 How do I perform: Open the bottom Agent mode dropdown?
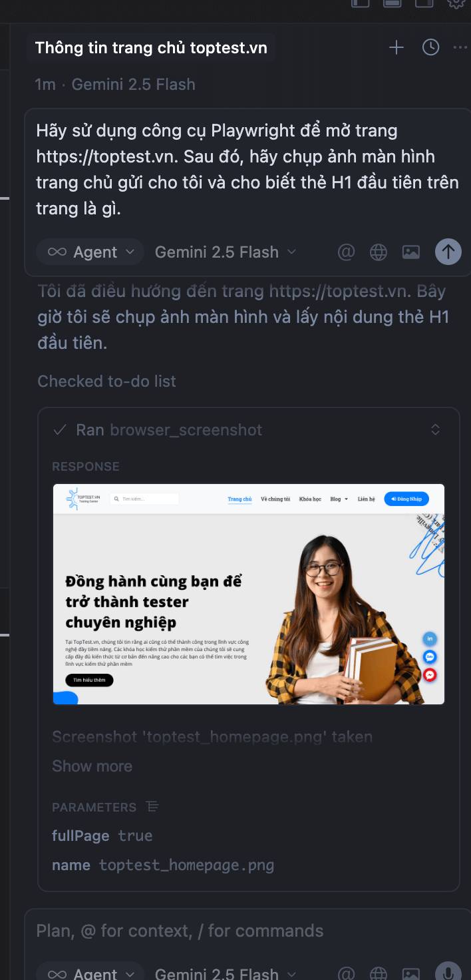point(90,973)
